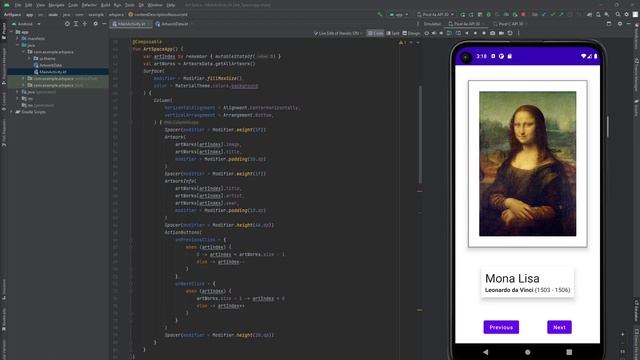Image resolution: width=640 pixels, height=360 pixels.
Task: Open the Build menu
Action: [105, 5]
